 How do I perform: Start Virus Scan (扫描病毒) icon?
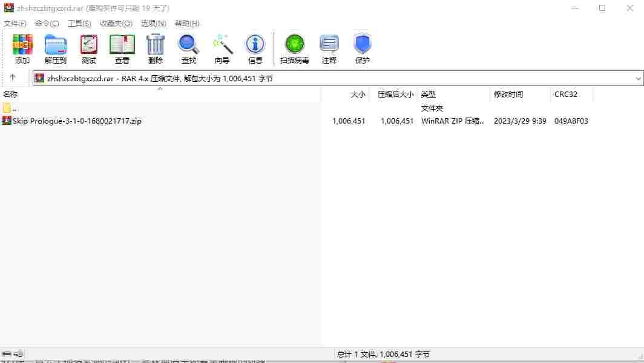coord(295,49)
